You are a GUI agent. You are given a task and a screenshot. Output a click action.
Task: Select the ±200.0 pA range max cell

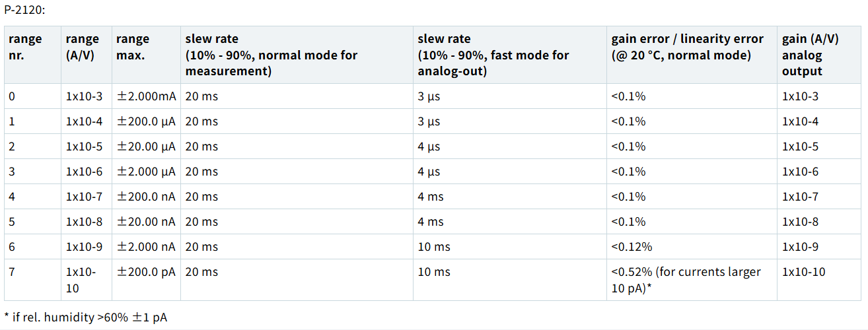[147, 272]
